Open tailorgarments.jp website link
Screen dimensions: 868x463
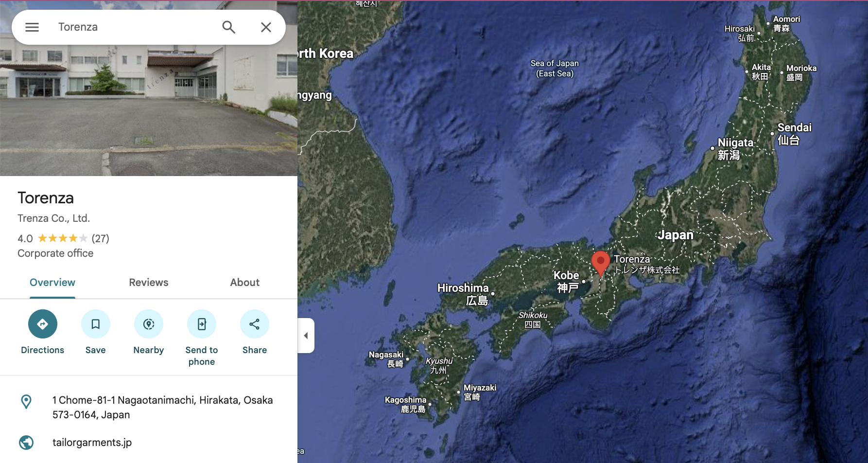(92, 443)
